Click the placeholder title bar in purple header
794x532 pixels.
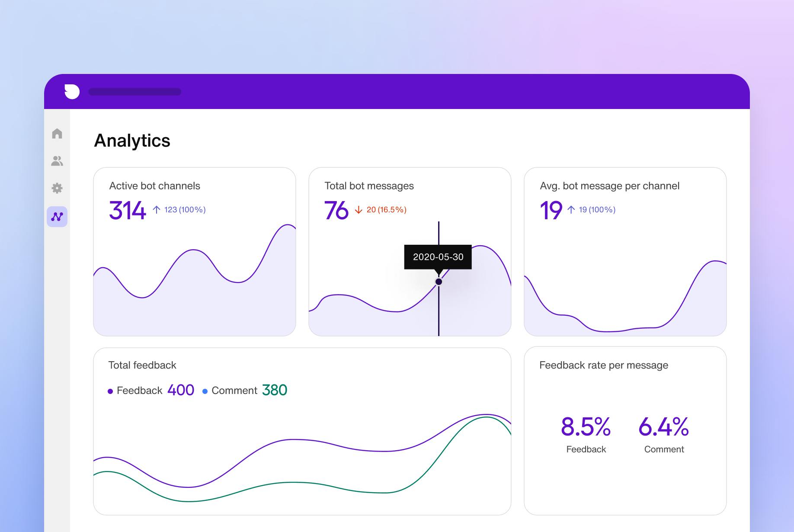tap(134, 92)
